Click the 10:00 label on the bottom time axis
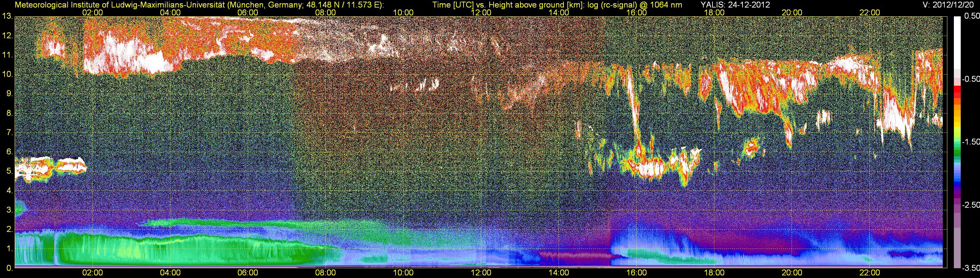Screen dimensions: 980x278 point(403,273)
